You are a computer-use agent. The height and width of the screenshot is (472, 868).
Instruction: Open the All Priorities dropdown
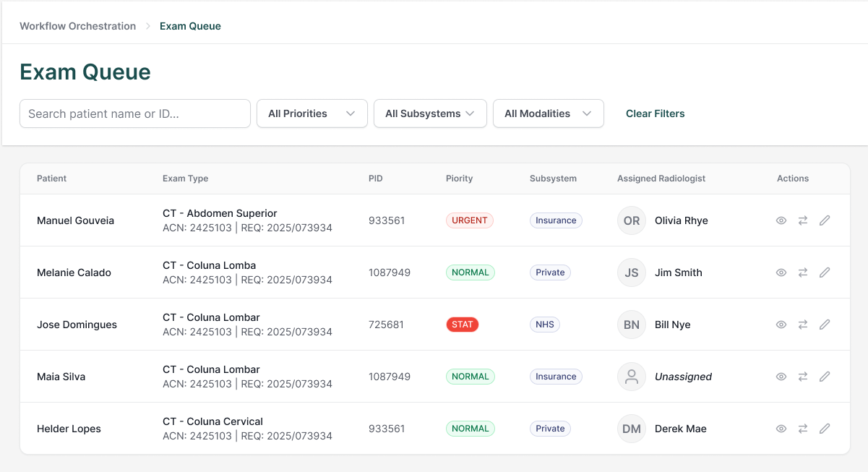point(312,113)
